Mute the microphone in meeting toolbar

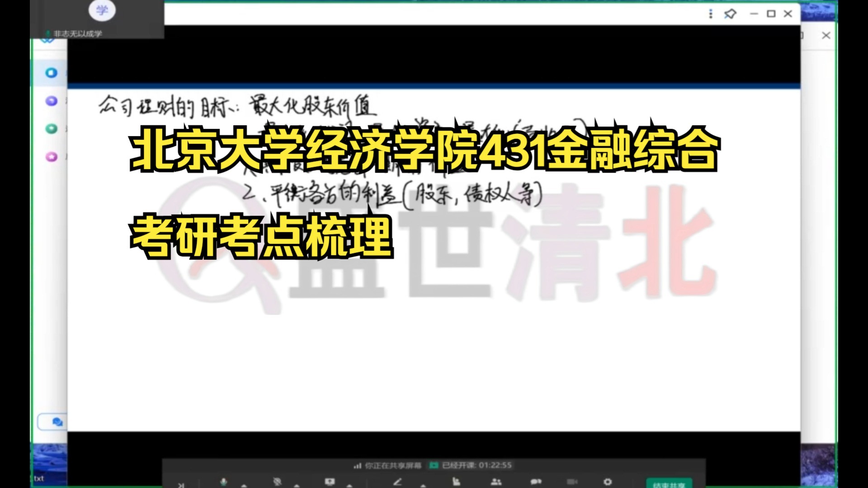[x=223, y=483]
